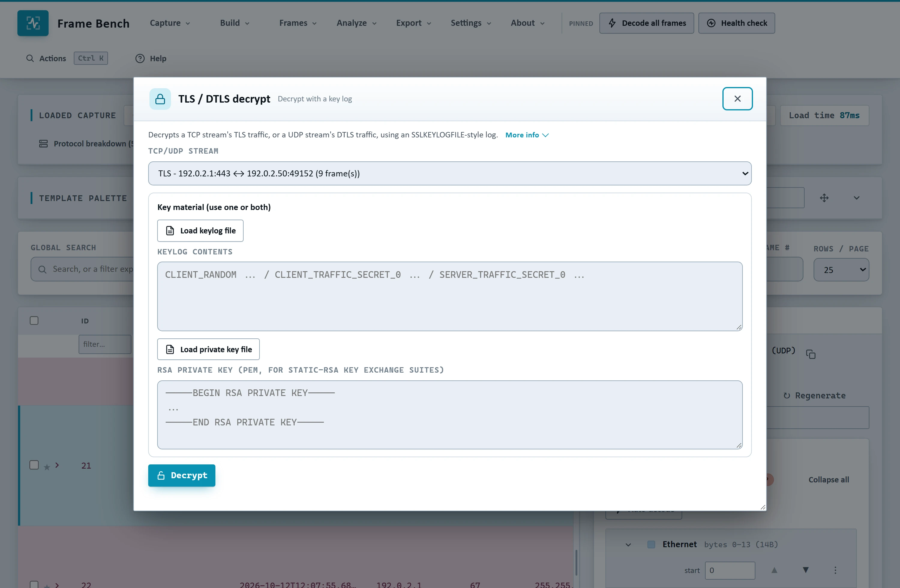900x588 pixels.
Task: Toggle the select-all checkbox in table header
Action: click(x=34, y=321)
